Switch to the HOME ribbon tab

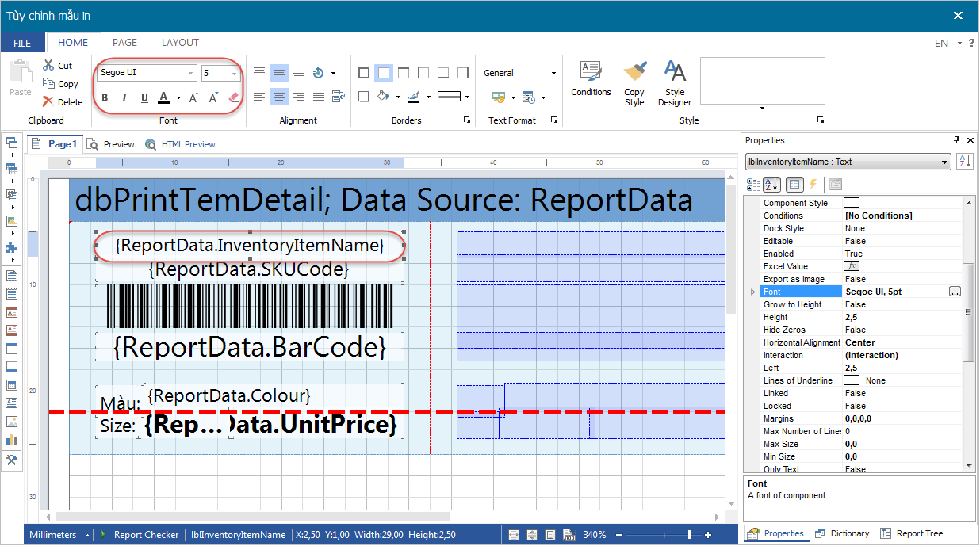[x=73, y=43]
